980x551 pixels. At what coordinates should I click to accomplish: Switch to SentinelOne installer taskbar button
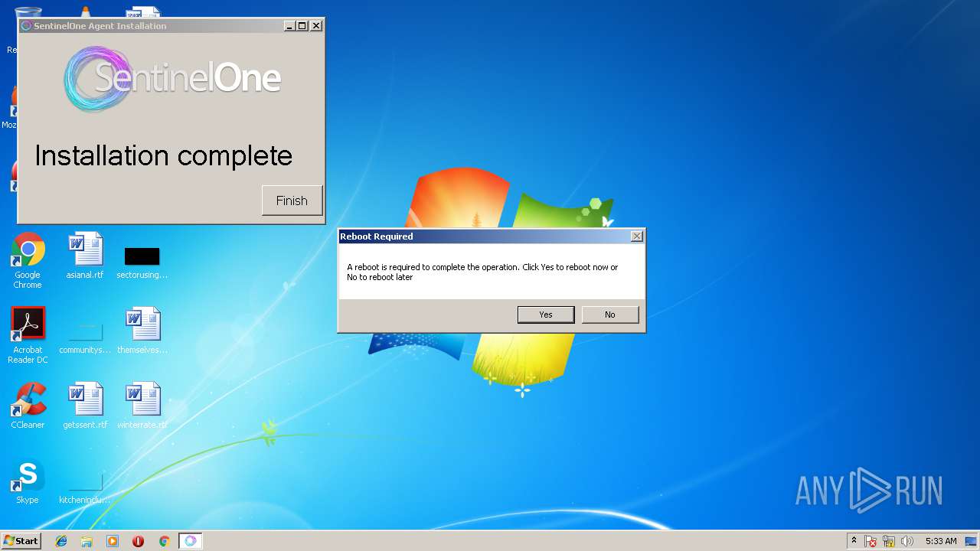[190, 541]
